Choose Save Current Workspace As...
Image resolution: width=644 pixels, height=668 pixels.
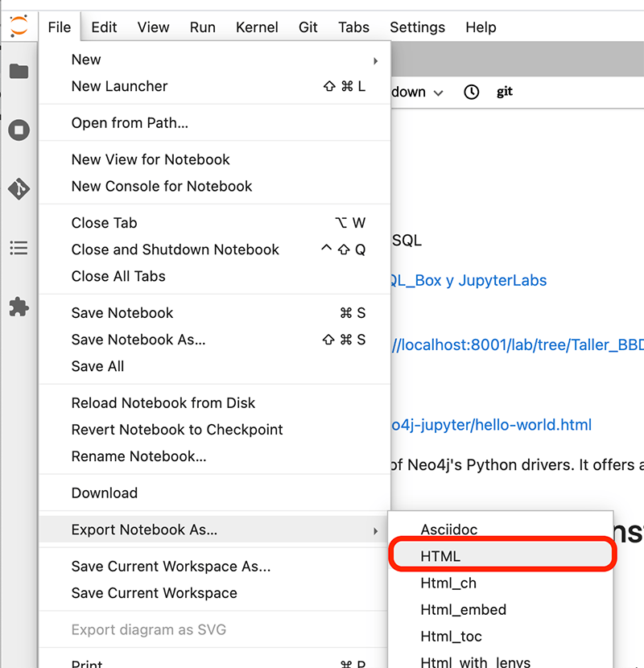(x=215, y=567)
